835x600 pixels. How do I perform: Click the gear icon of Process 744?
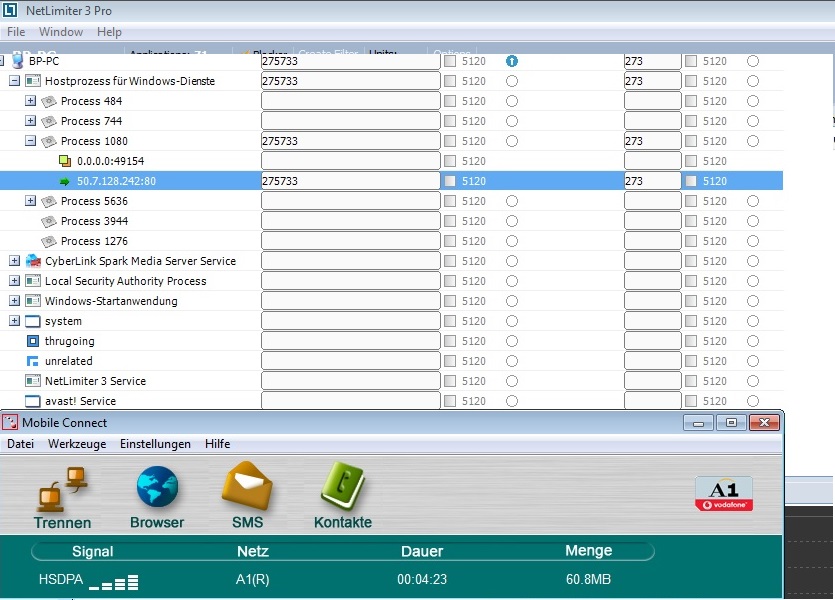click(x=49, y=121)
